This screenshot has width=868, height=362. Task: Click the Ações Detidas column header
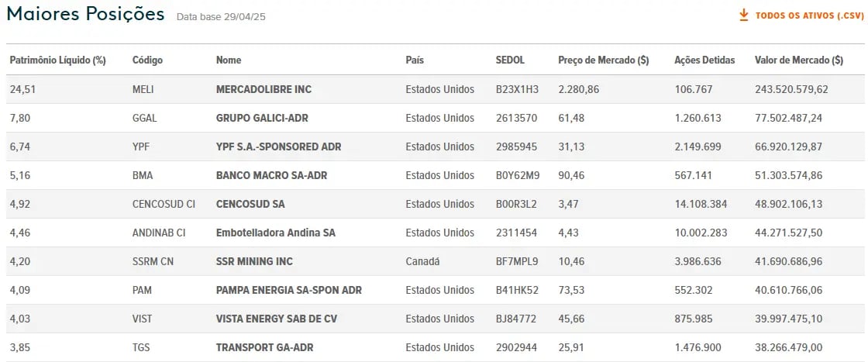[x=704, y=60]
